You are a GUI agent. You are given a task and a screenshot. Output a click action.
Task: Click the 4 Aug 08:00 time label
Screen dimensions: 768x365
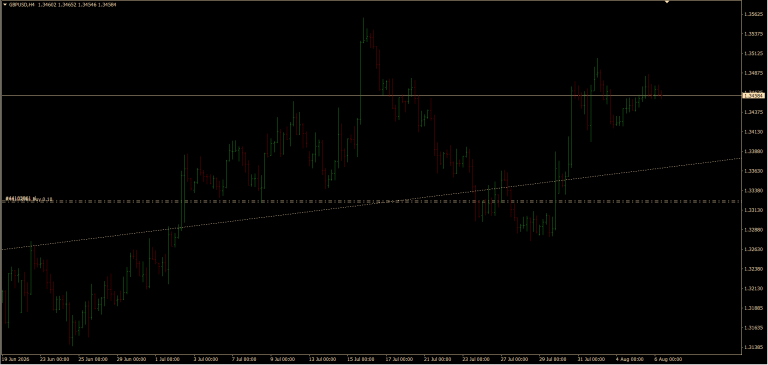pyautogui.click(x=629, y=359)
